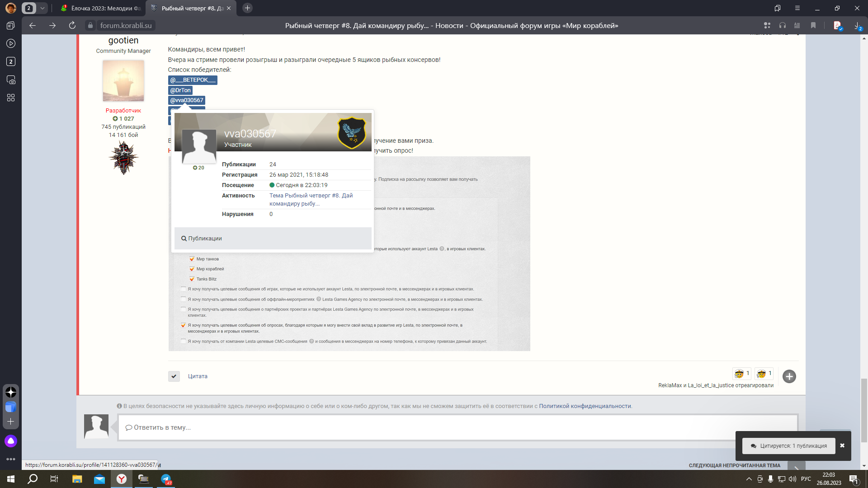Open the screenshot tool in sidebar
Viewport: 868px width, 488px height.
click(x=11, y=80)
